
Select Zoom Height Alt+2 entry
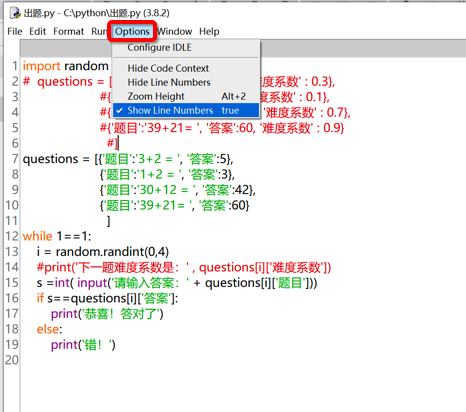pyautogui.click(x=186, y=96)
